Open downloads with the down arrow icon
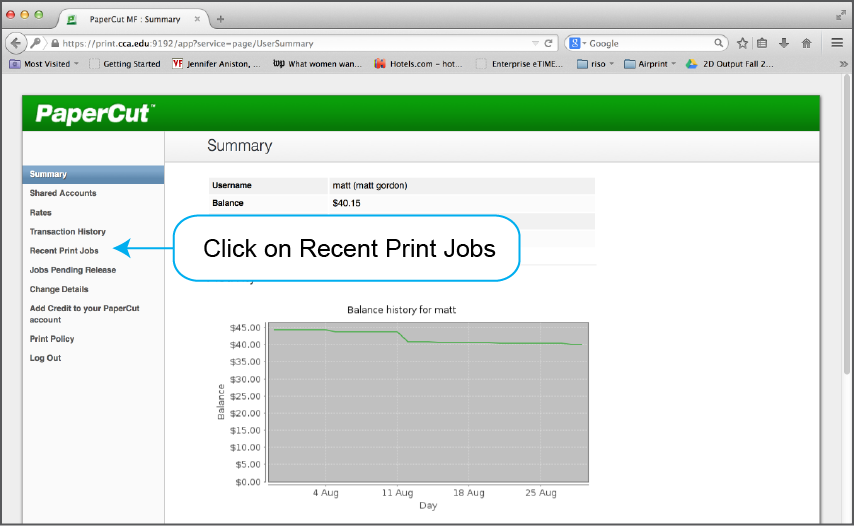This screenshot has height=526, width=854. 784,43
